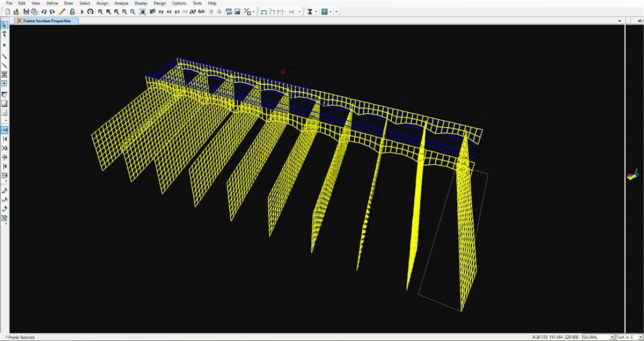This screenshot has width=644, height=341.
Task: Click the Run Analysis play icon
Action: 82,11
